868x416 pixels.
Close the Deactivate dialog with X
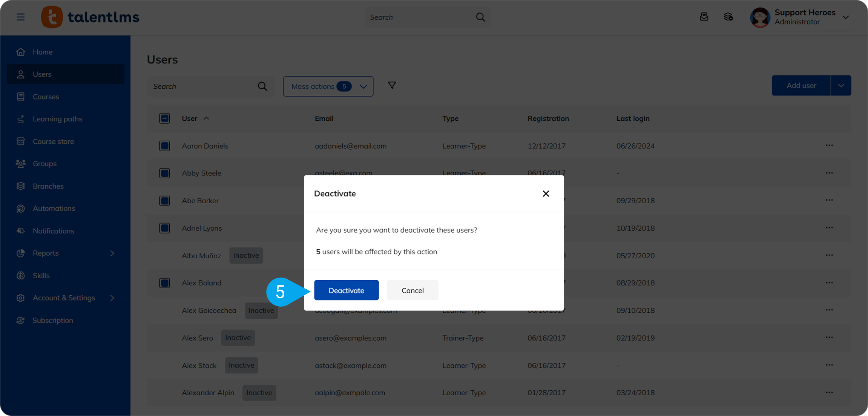tap(546, 193)
